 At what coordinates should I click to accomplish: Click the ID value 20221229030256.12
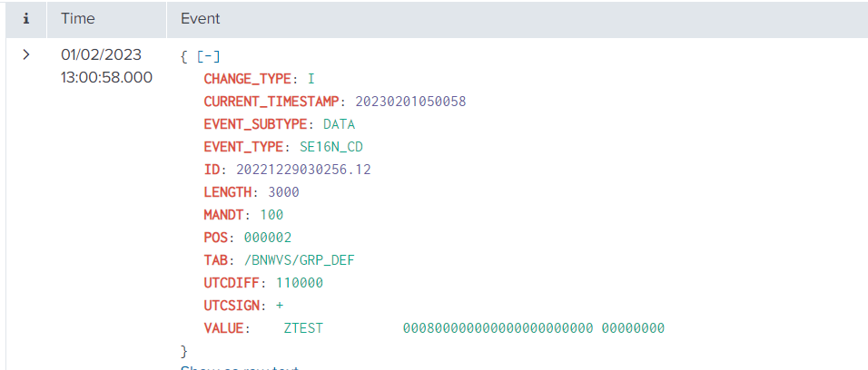(303, 170)
